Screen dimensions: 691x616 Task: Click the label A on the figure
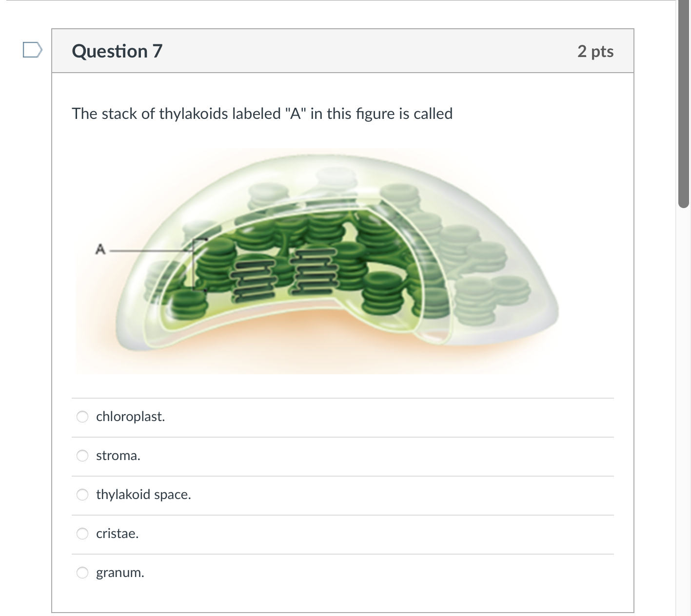[x=100, y=250]
